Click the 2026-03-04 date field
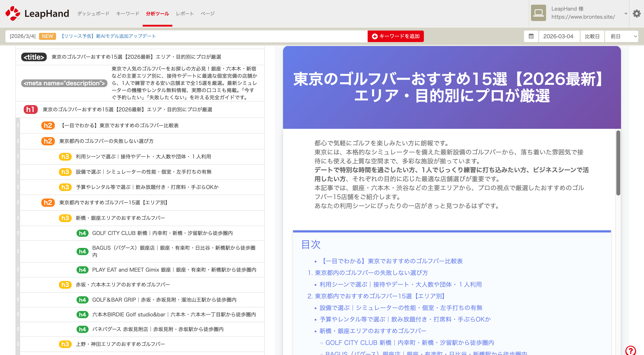This screenshot has height=355, width=644. [x=558, y=36]
